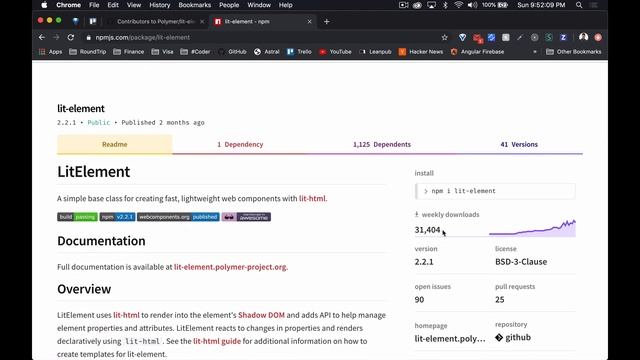
Task: Click the Bluetooth menu bar icon
Action: pyautogui.click(x=445, y=5)
